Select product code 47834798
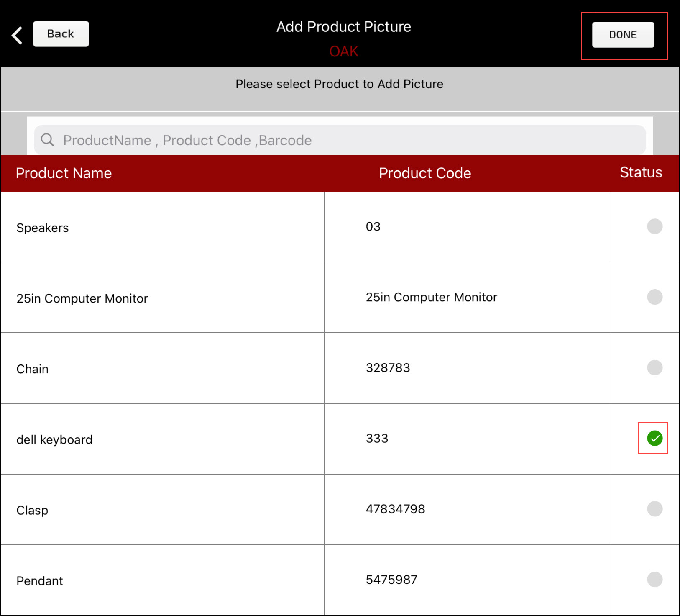 (395, 509)
